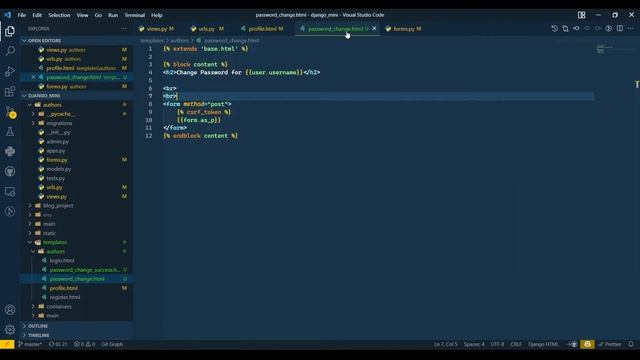The image size is (640, 360).
Task: Open password_change_success.html in the file tree
Action: click(x=84, y=270)
